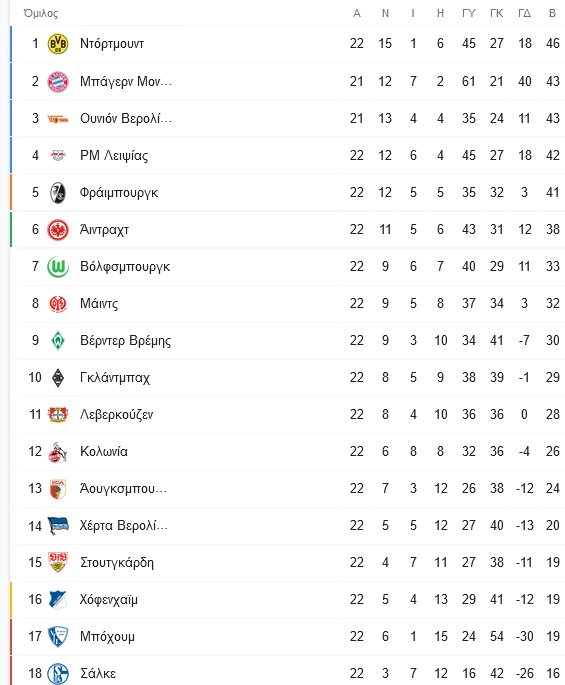Click the Werder Bremen diamond logo
565x685 pixels.
point(58,341)
